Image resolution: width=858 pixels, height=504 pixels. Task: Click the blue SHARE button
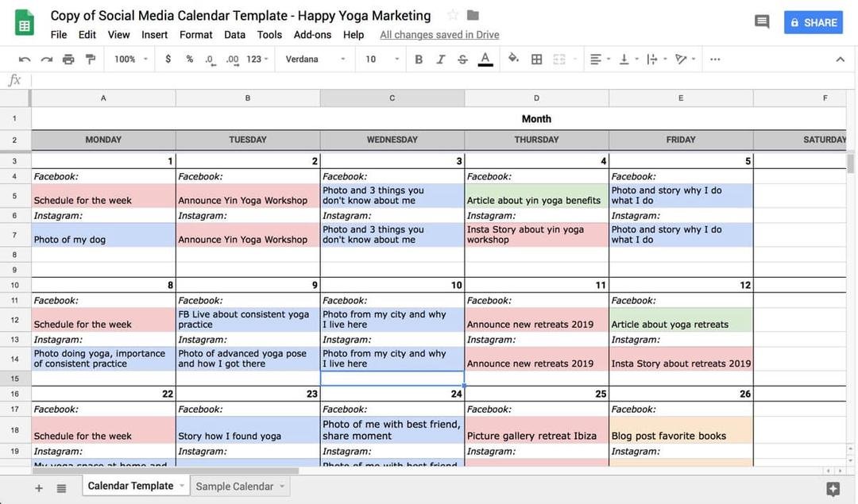(x=813, y=22)
